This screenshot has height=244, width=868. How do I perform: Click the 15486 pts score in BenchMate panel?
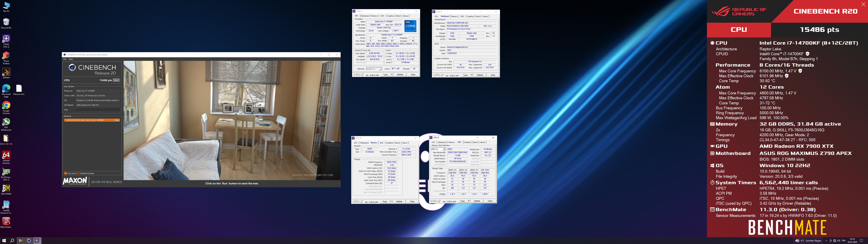point(820,30)
